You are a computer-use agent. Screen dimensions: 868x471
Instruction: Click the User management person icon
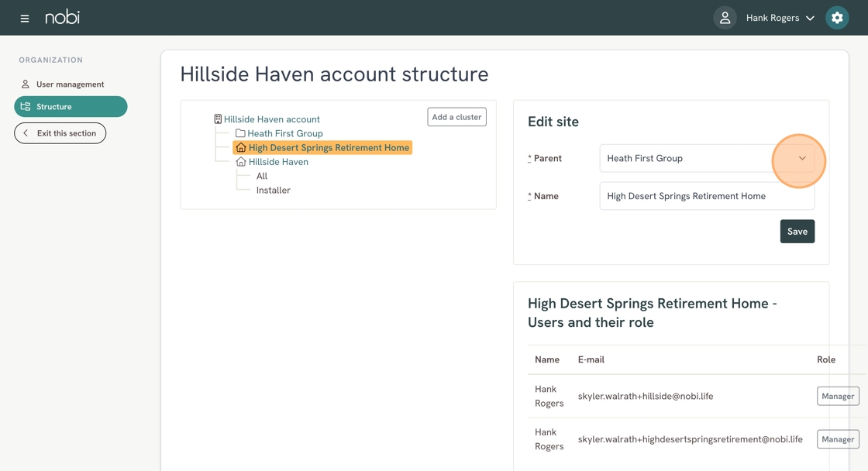click(x=25, y=84)
